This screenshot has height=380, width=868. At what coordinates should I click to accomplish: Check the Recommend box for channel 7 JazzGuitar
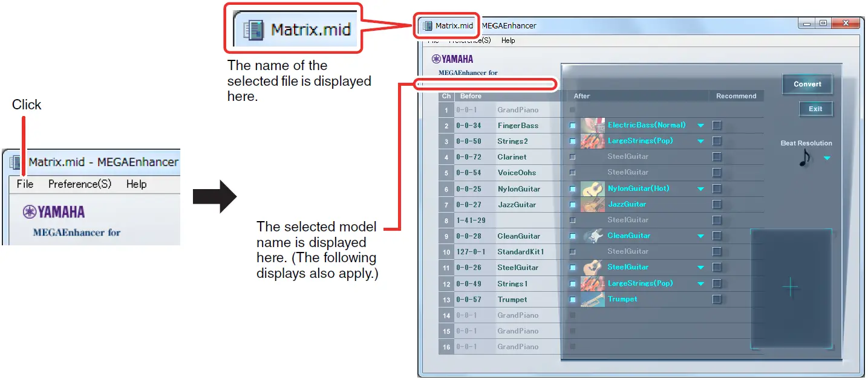(x=717, y=205)
